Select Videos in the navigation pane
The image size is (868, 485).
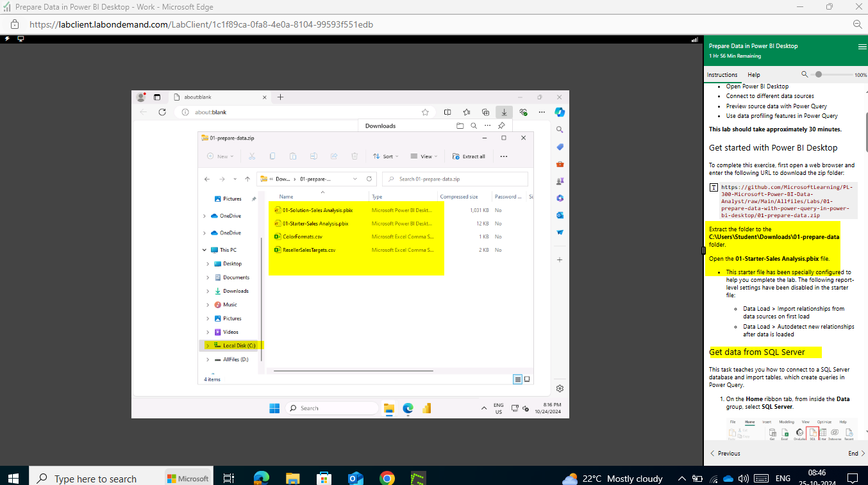230,332
